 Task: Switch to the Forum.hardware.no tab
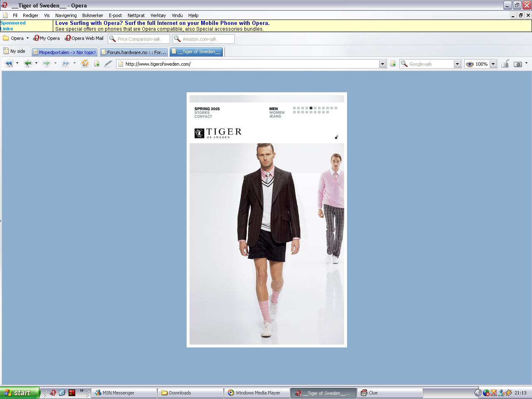[134, 52]
